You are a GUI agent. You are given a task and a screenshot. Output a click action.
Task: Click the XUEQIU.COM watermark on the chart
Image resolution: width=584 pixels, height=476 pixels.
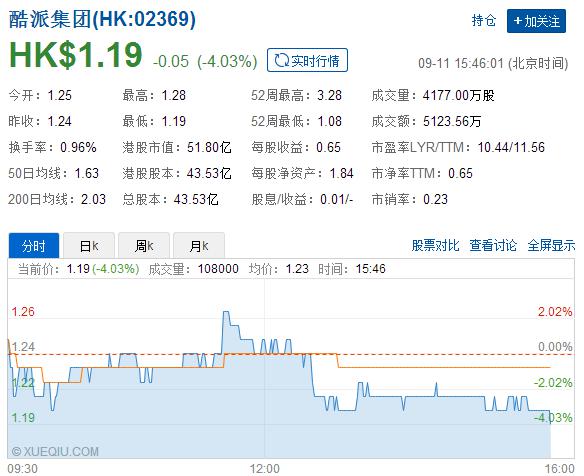click(x=55, y=452)
